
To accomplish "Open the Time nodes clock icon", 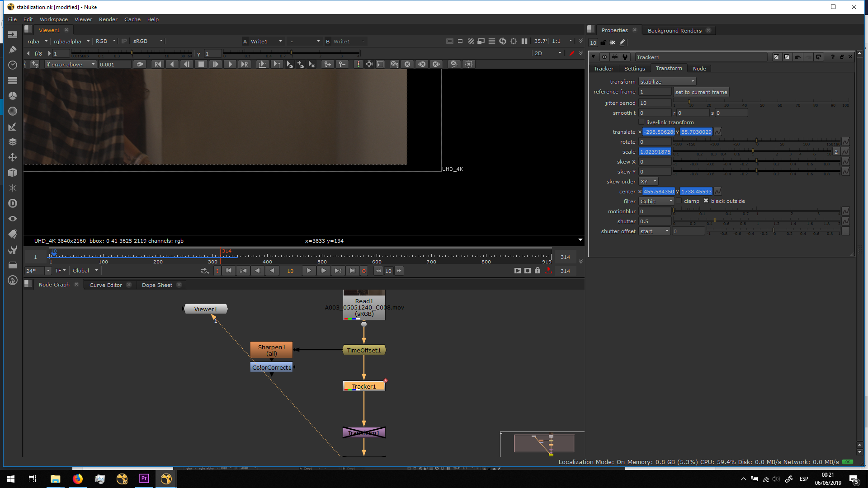I will tap(13, 65).
